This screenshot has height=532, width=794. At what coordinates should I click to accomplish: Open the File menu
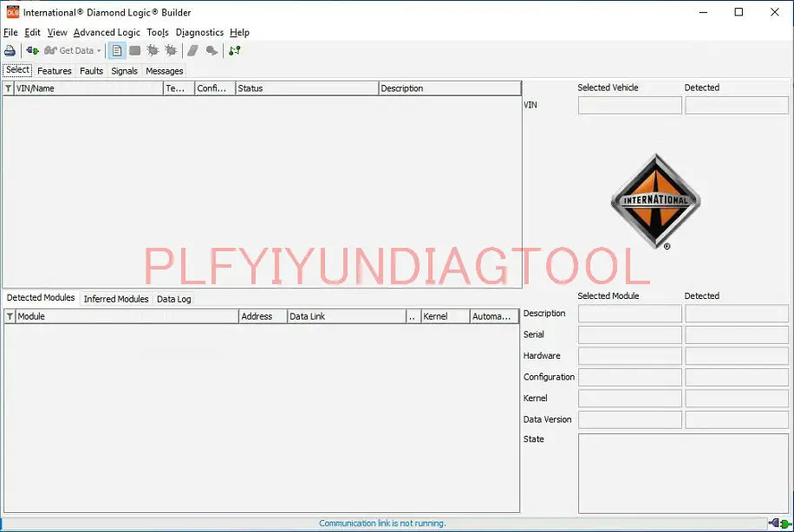10,32
